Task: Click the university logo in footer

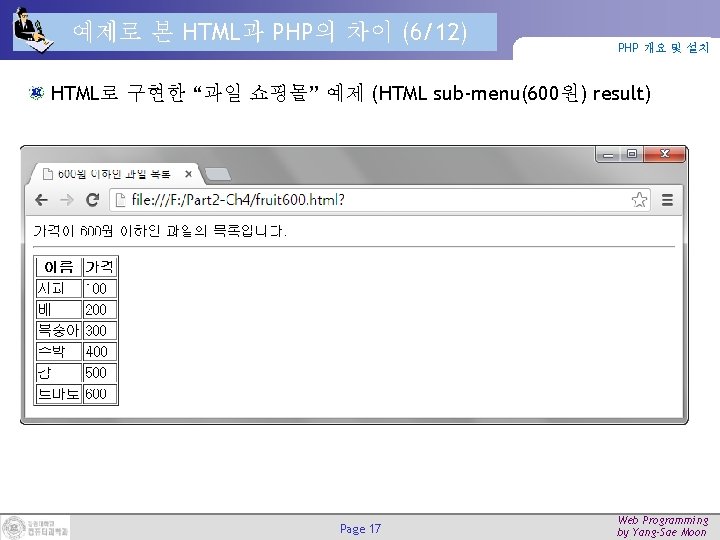Action: click(x=35, y=528)
